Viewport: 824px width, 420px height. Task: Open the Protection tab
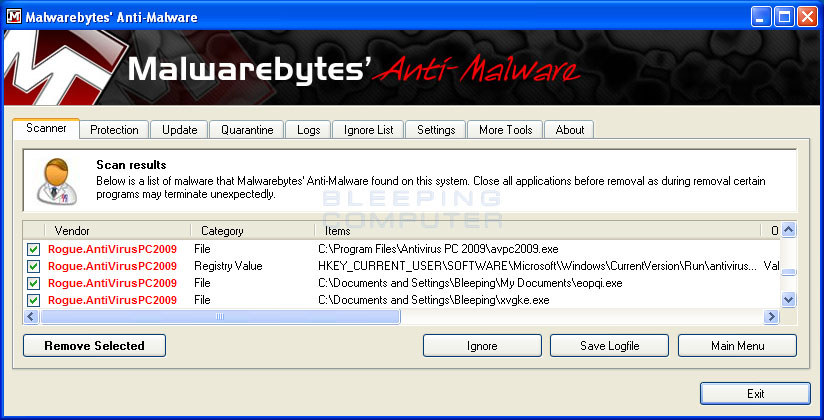tap(114, 130)
